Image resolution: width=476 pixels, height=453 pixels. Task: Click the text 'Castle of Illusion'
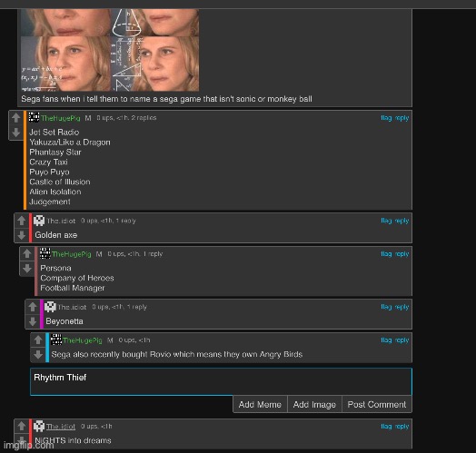coord(60,182)
